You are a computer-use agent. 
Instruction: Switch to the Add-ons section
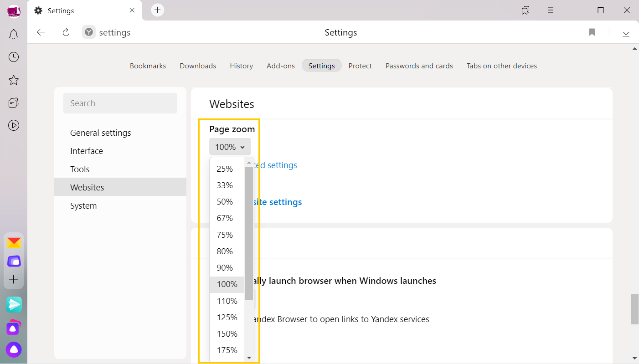point(281,66)
